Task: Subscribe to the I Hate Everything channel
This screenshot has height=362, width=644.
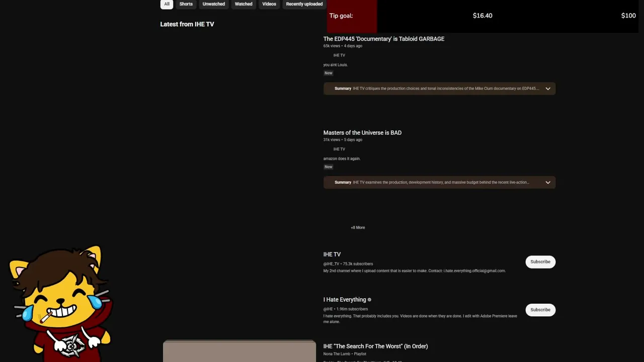Action: point(540,310)
